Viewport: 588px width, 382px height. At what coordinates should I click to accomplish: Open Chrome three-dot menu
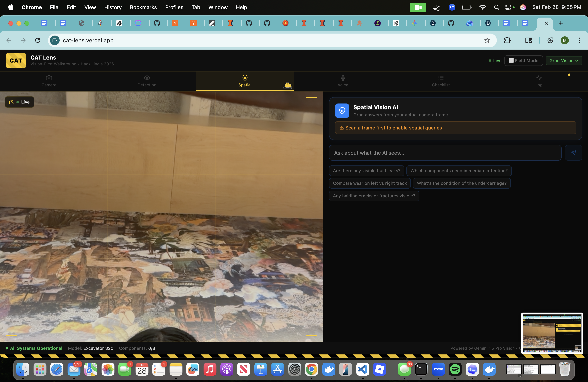point(579,40)
